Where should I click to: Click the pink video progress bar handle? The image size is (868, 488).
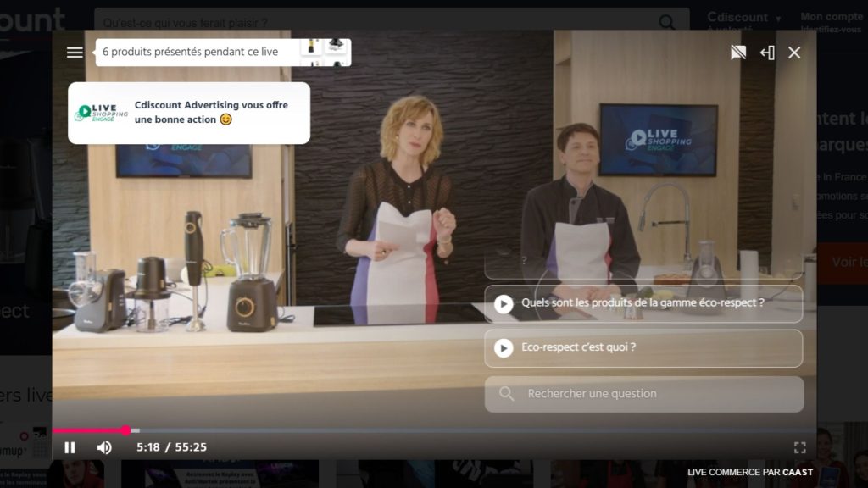point(126,430)
